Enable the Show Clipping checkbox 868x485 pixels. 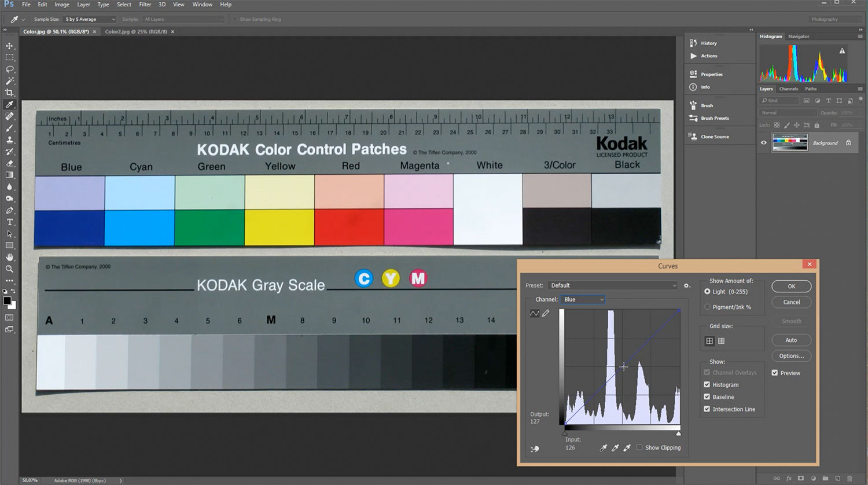[x=639, y=447]
